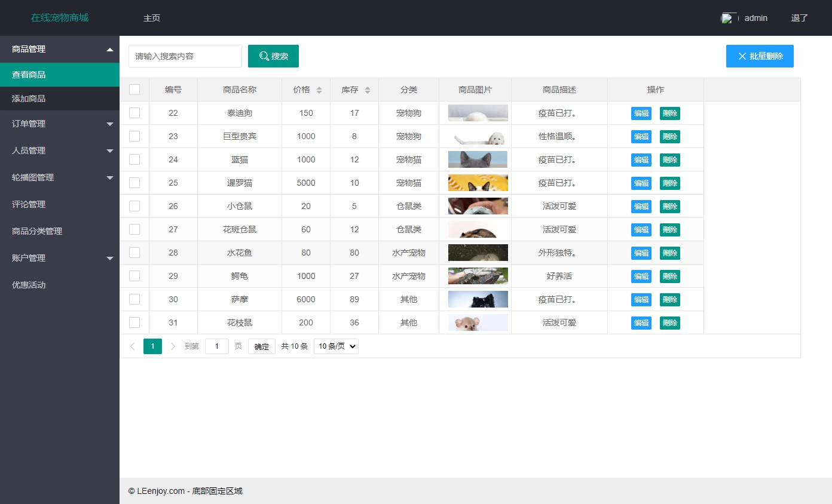Open the 10 条/页 page-size dropdown
This screenshot has width=832, height=504.
(335, 346)
